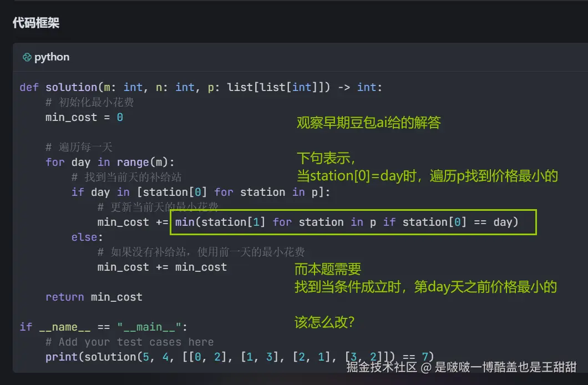Screen dimensions: 588x385
Task: Click the line min_cost = 0
Action: [x=84, y=118]
